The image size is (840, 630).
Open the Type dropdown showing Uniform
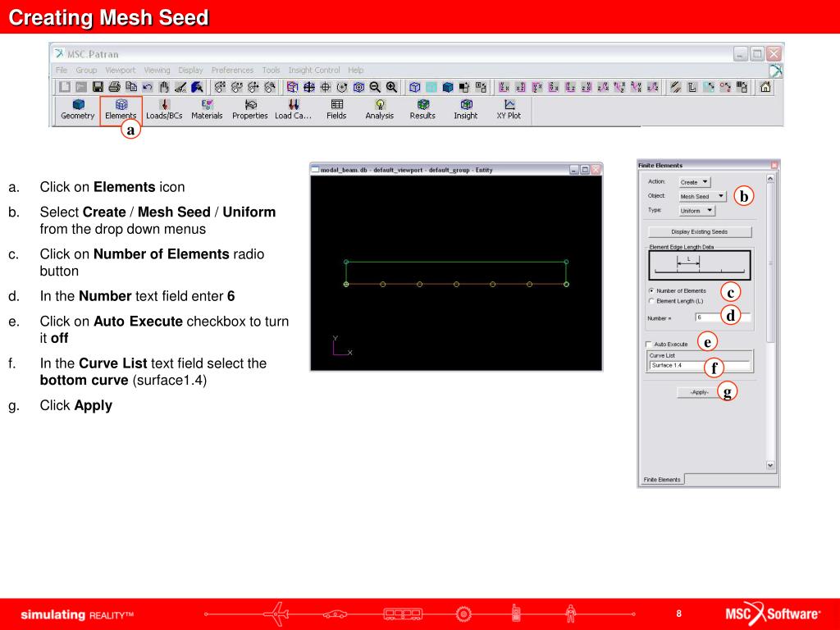[x=696, y=211]
